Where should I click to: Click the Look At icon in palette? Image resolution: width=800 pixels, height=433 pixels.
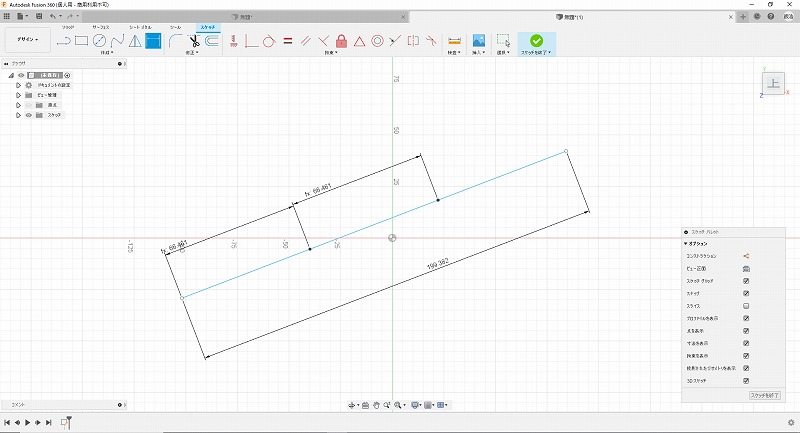tap(746, 269)
